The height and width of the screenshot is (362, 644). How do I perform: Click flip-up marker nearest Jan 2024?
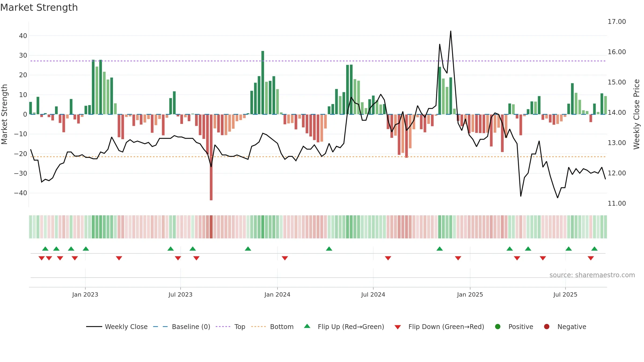pyautogui.click(x=248, y=249)
